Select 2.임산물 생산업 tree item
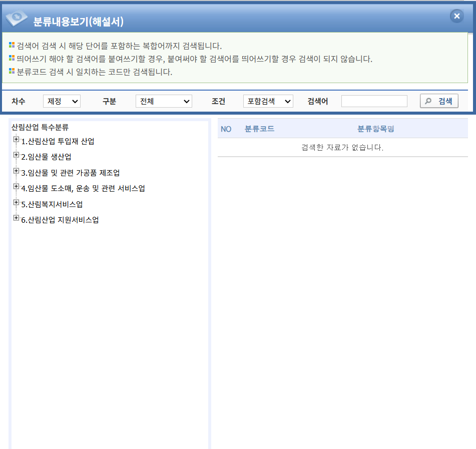 tap(46, 157)
